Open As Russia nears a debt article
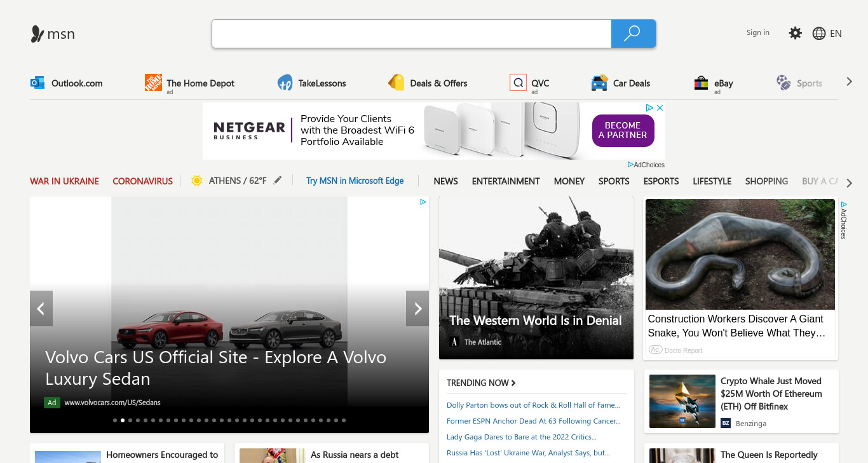Image resolution: width=868 pixels, height=463 pixels. pyautogui.click(x=355, y=455)
